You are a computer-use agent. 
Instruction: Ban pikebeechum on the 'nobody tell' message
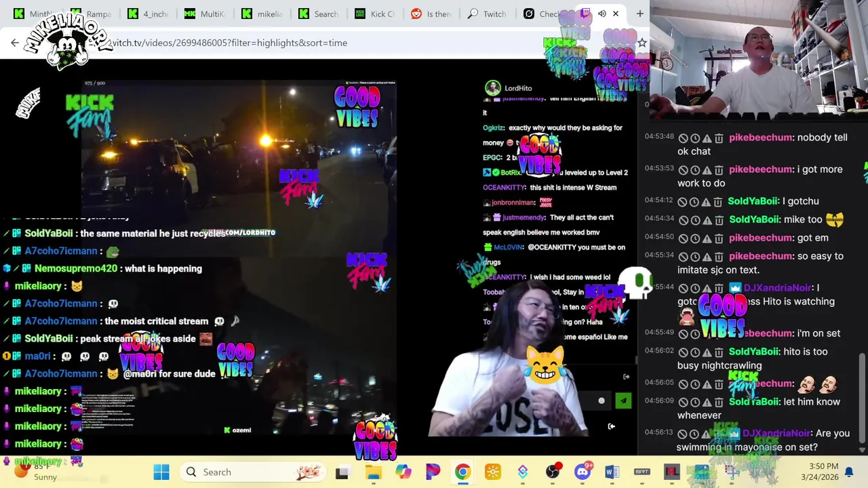(684, 138)
